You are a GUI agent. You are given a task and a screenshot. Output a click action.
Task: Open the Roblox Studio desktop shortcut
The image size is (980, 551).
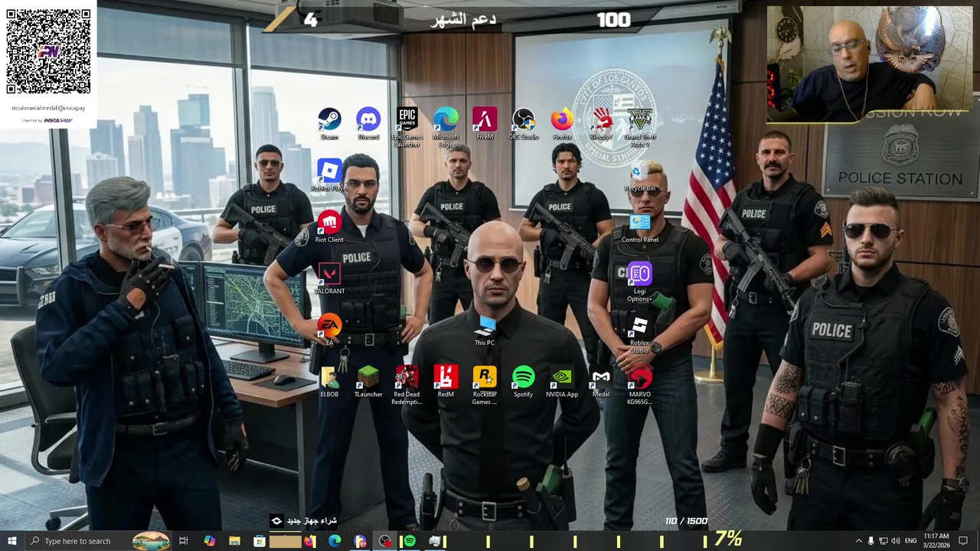[640, 333]
